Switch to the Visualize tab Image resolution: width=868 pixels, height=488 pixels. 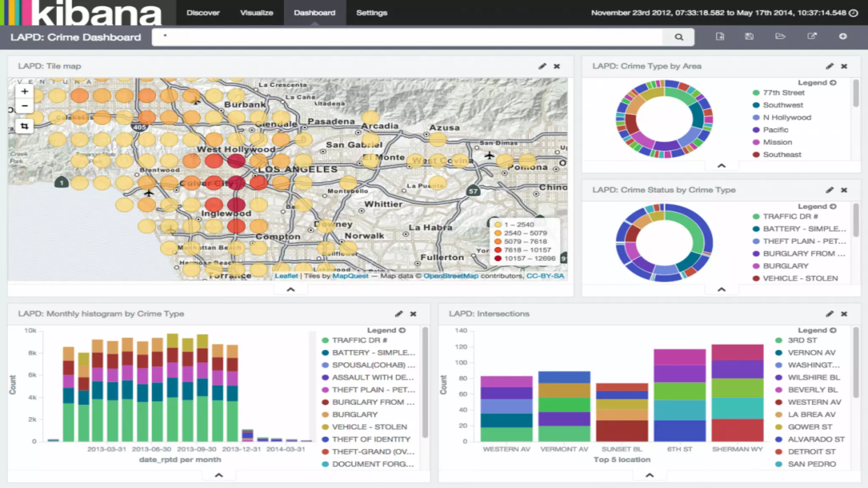[x=256, y=13]
